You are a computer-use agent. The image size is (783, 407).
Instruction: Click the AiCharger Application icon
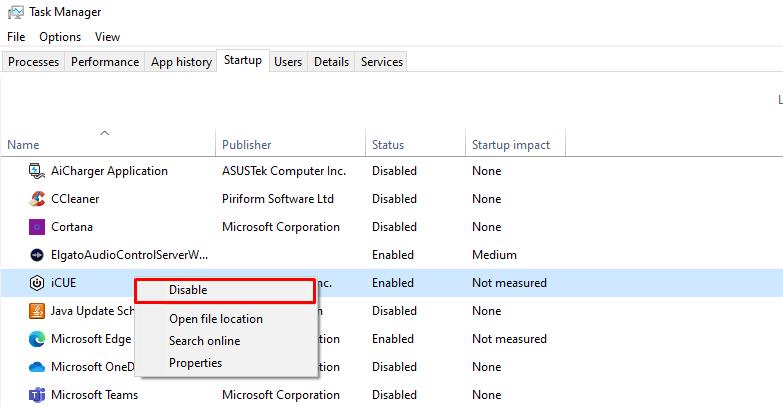[37, 171]
